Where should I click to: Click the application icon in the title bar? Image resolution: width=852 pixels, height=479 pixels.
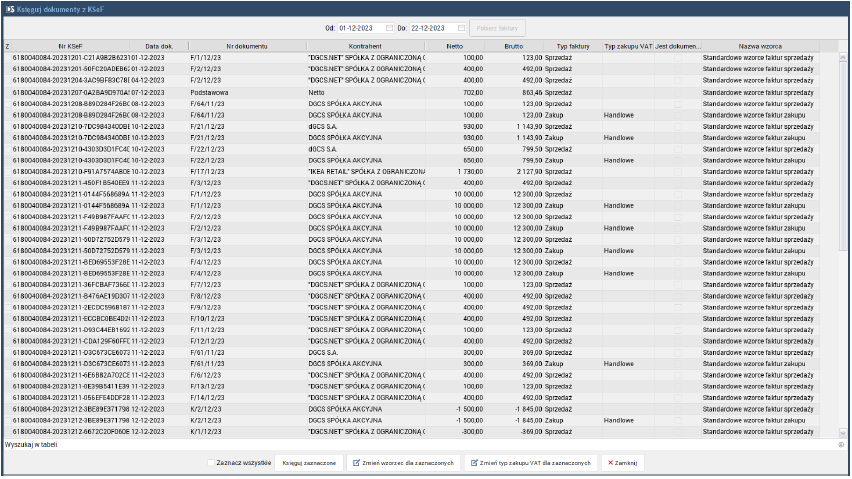click(9, 8)
